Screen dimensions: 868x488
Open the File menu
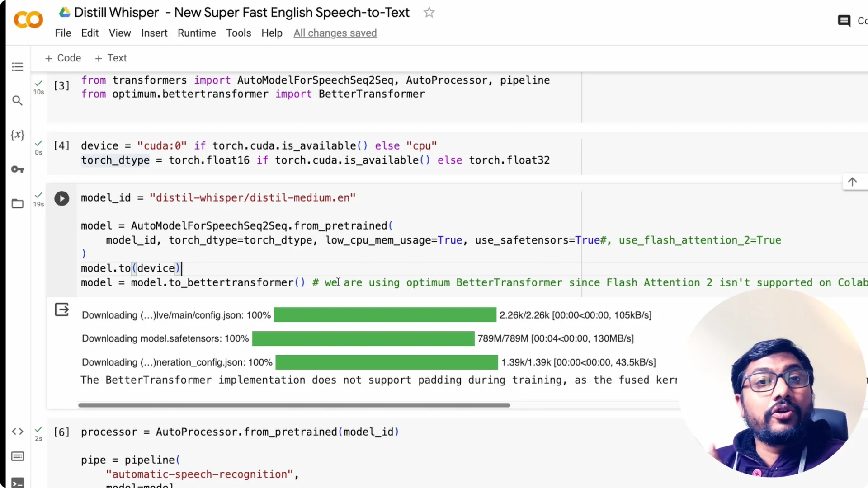[x=63, y=33]
